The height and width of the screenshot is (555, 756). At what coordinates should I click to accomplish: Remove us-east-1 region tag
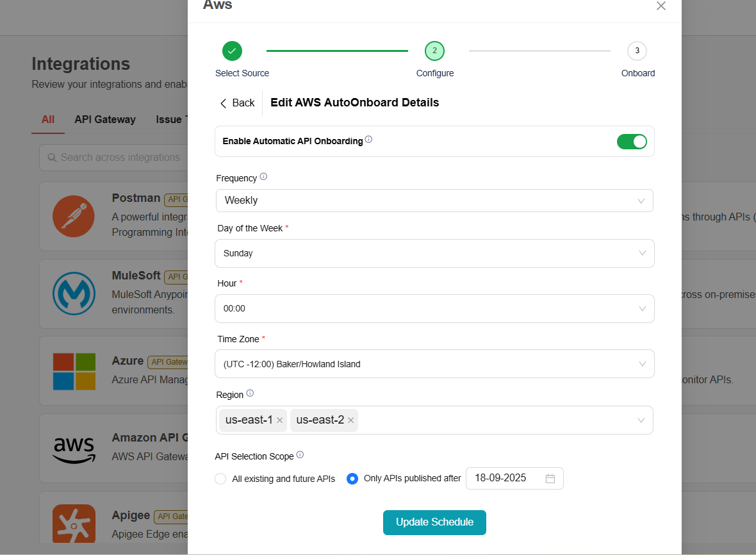(280, 420)
